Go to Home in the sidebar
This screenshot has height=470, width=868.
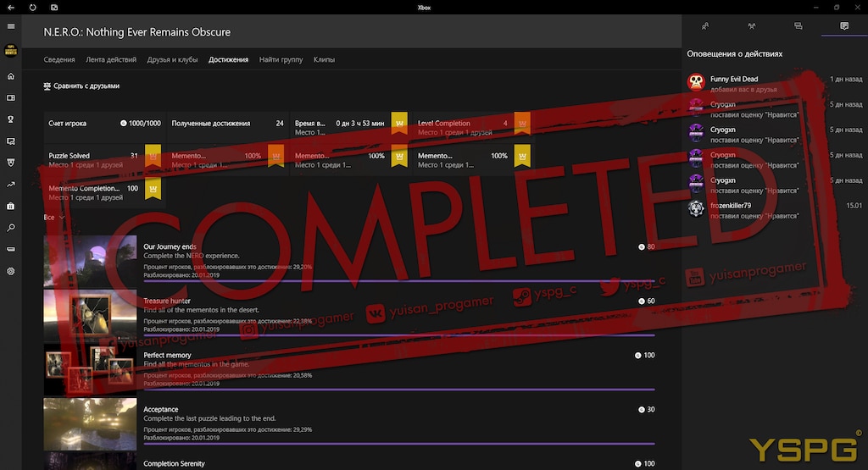(10, 76)
